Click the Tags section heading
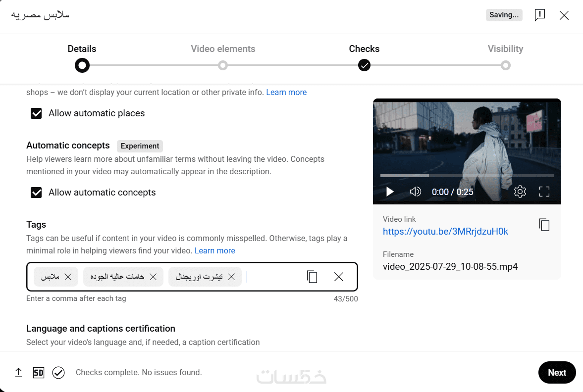 (x=36, y=224)
